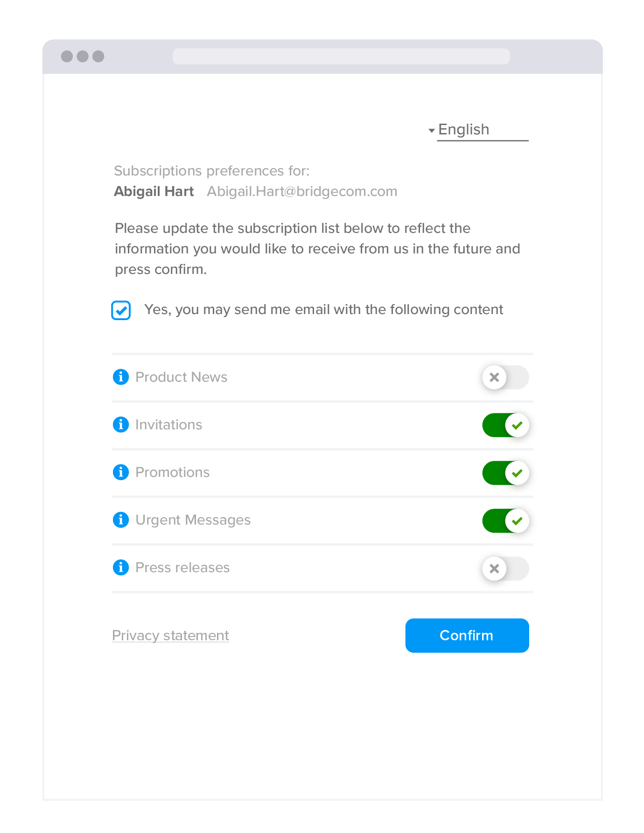Click the Product News label

(x=181, y=377)
